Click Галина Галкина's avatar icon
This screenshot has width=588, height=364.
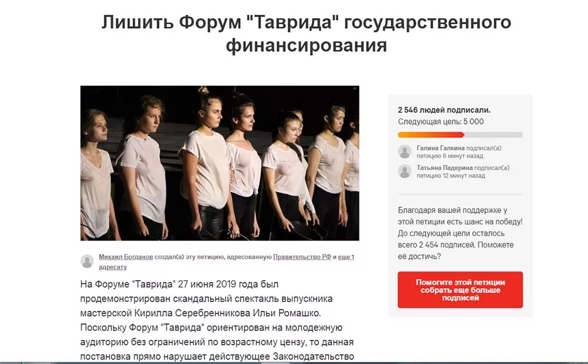[x=405, y=152]
